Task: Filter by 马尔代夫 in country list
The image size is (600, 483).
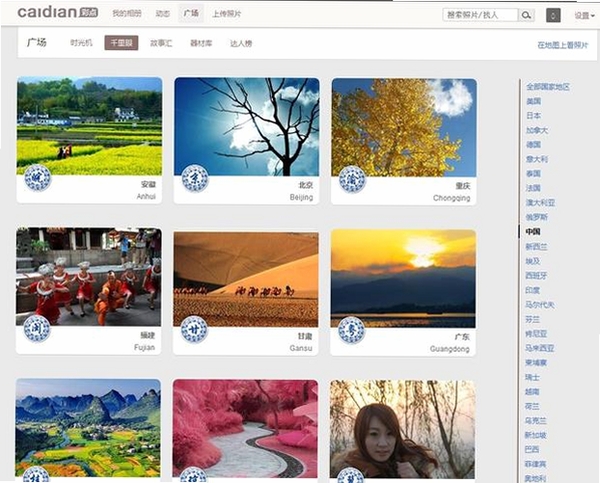Action: (540, 305)
